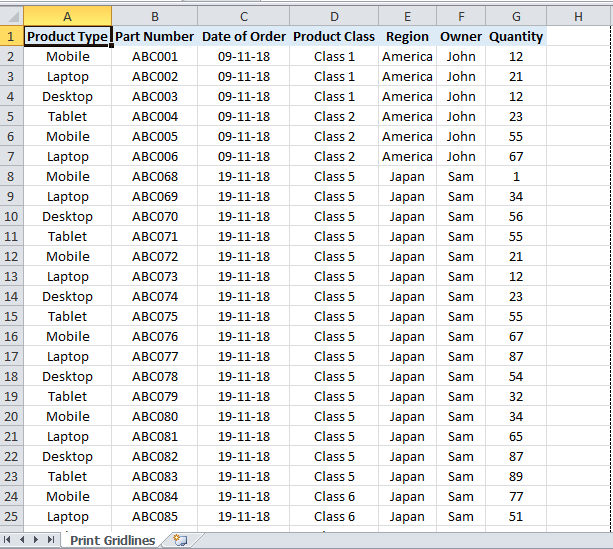613x549 pixels.
Task: Click the Date of Order header cell
Action: click(x=244, y=36)
